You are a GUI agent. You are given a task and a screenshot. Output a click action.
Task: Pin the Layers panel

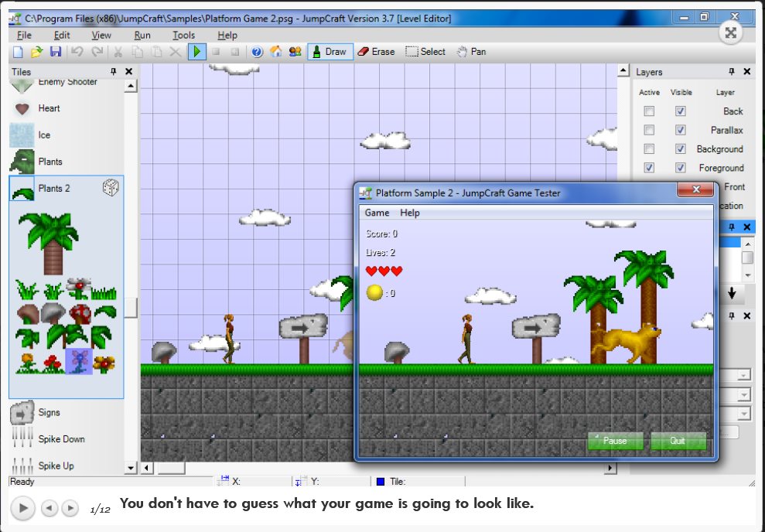click(732, 72)
